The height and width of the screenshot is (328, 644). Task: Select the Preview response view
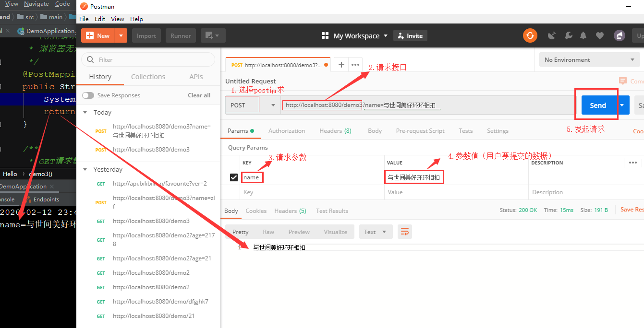[299, 232]
